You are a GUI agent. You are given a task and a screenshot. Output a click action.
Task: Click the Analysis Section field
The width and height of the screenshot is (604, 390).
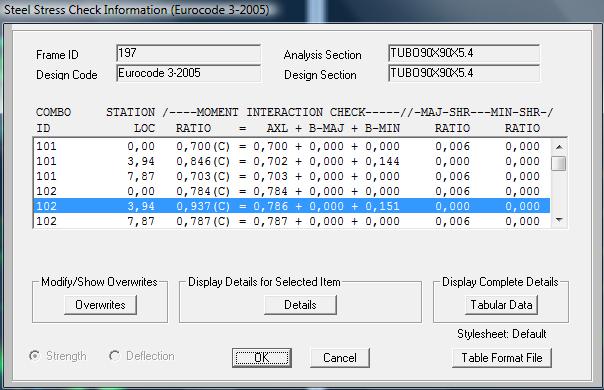(464, 53)
